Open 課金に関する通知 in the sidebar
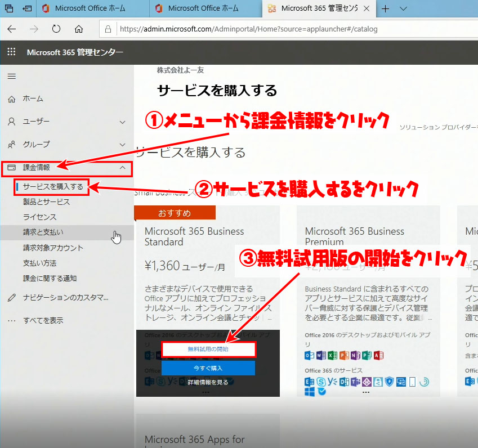The width and height of the screenshot is (478, 448). coord(50,278)
